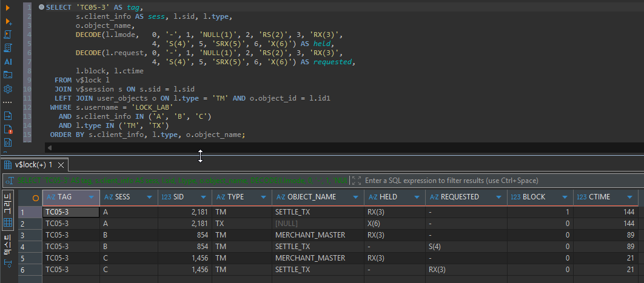
Task: Click the Execute SQL script icon
Action: tap(8, 35)
